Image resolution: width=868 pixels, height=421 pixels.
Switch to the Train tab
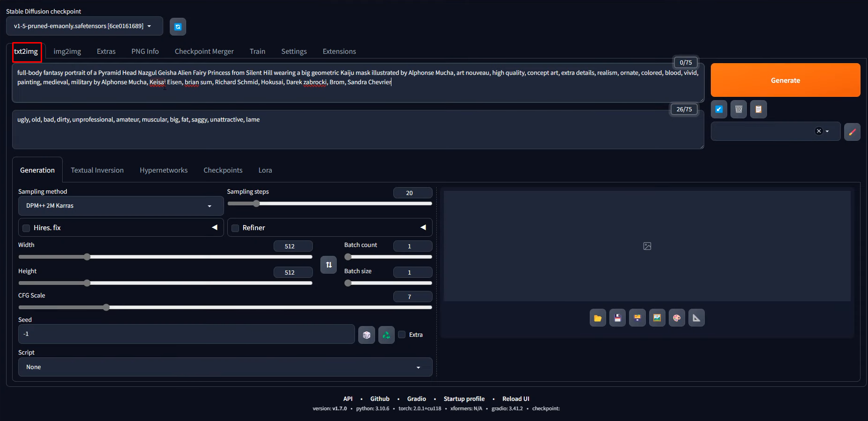tap(257, 51)
